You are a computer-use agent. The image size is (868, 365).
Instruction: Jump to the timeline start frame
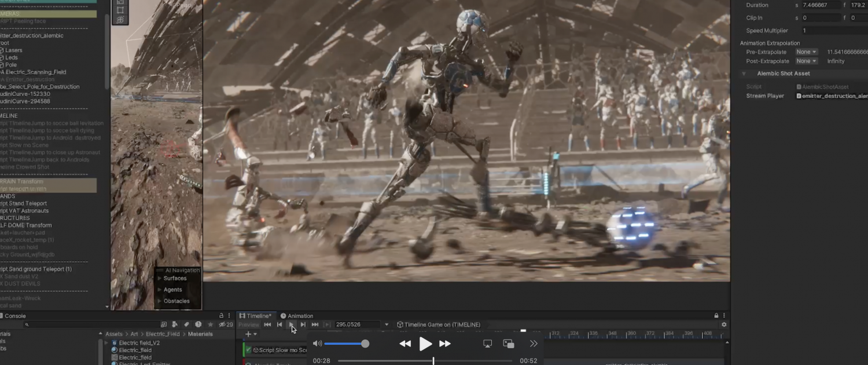267,324
